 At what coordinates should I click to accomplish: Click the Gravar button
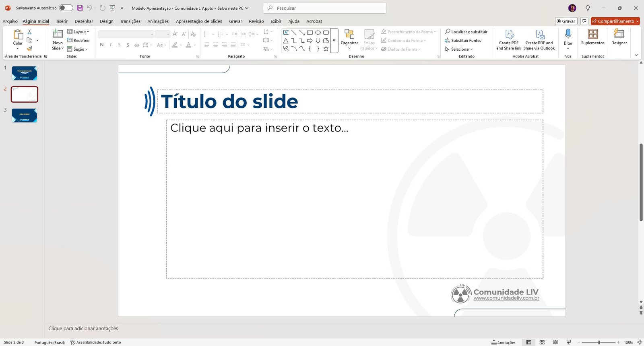pyautogui.click(x=566, y=21)
